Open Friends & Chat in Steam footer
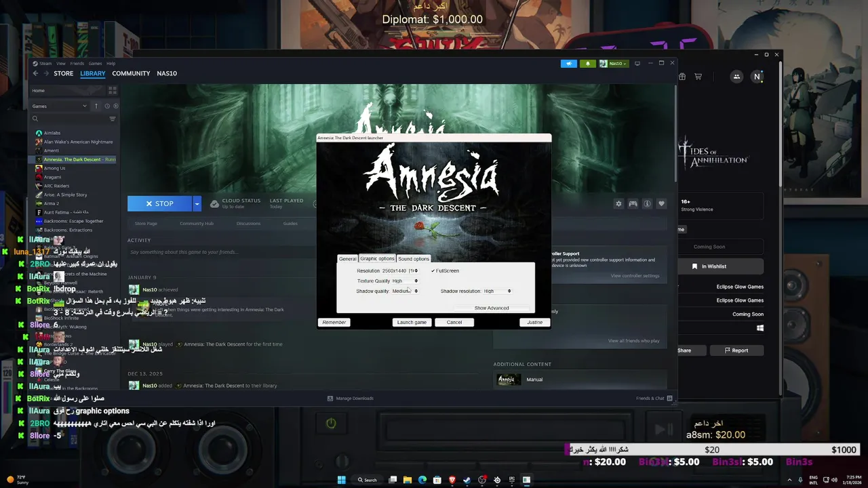 click(654, 398)
